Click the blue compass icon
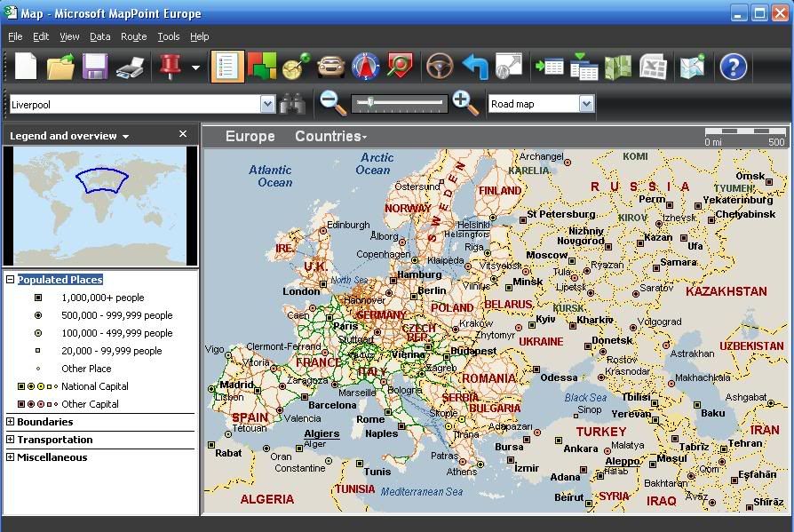Viewport: 794px width, 532px height. tap(365, 67)
